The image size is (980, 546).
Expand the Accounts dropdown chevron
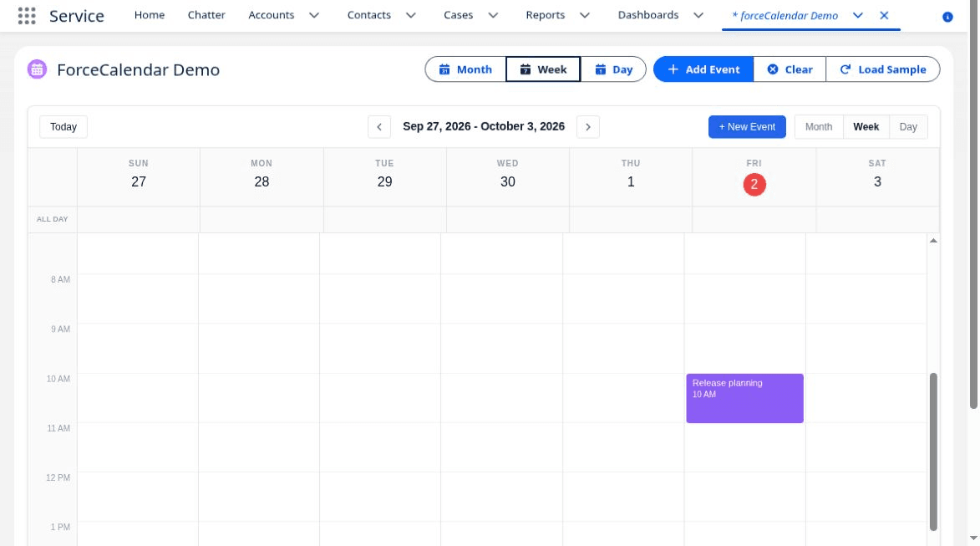click(314, 16)
